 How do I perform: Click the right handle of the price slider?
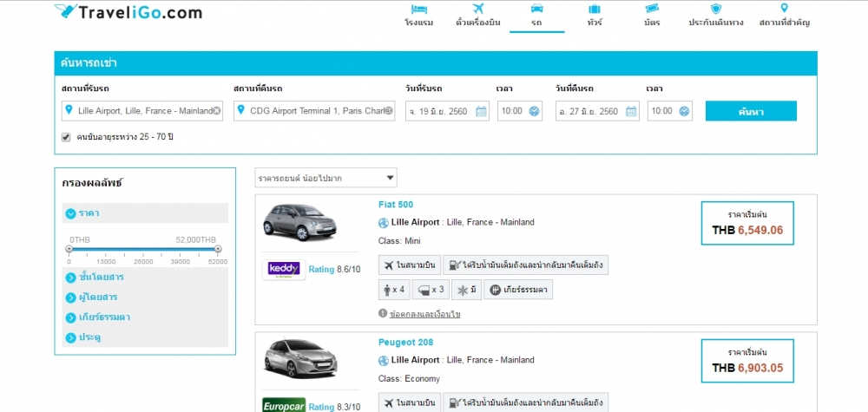click(x=218, y=249)
